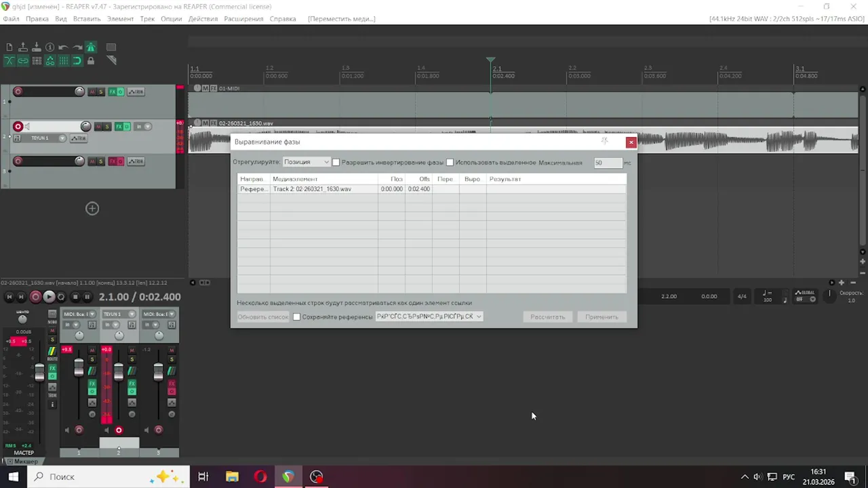This screenshot has height=488, width=868.
Task: Toggle item grouping chain-link icon
Action: click(x=22, y=60)
